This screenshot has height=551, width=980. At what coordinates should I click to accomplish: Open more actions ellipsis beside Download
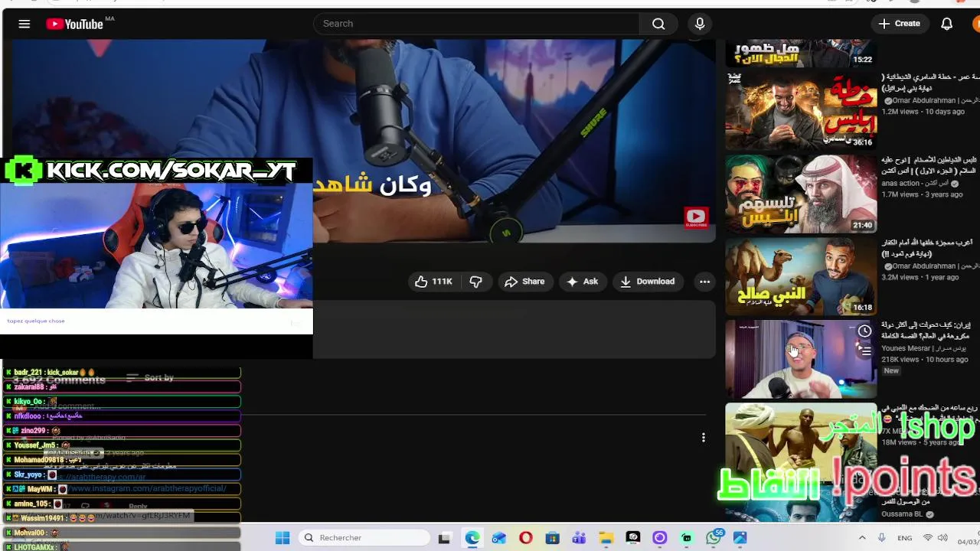[704, 282]
